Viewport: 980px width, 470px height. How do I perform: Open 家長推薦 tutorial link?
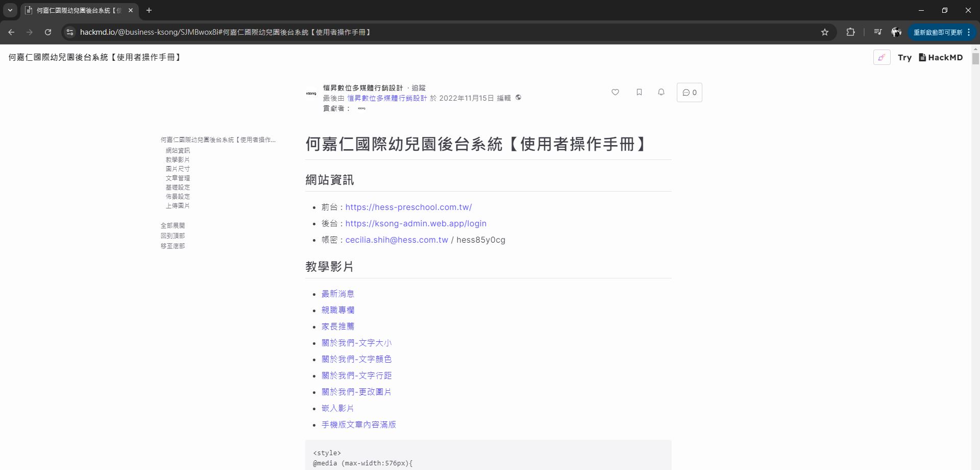tap(337, 326)
